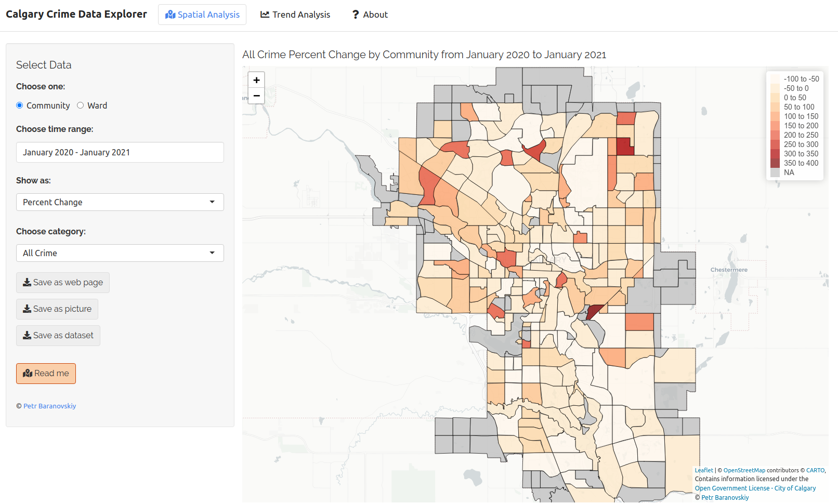The height and width of the screenshot is (504, 838).
Task: Switch to the Spatial Analysis tab
Action: [x=202, y=15]
